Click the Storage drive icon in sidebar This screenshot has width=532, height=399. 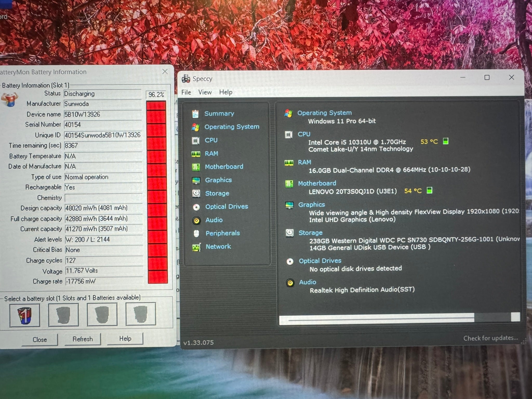coord(196,194)
